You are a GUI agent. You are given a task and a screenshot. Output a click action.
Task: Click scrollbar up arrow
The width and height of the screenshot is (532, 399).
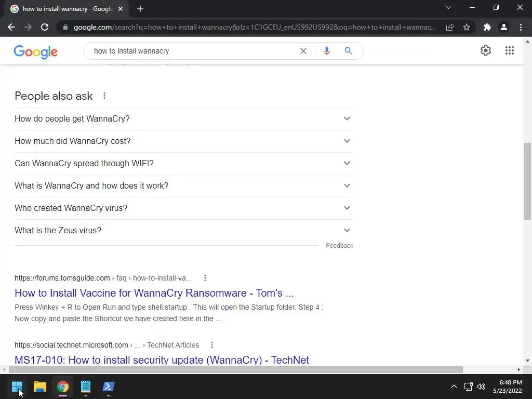[527, 42]
